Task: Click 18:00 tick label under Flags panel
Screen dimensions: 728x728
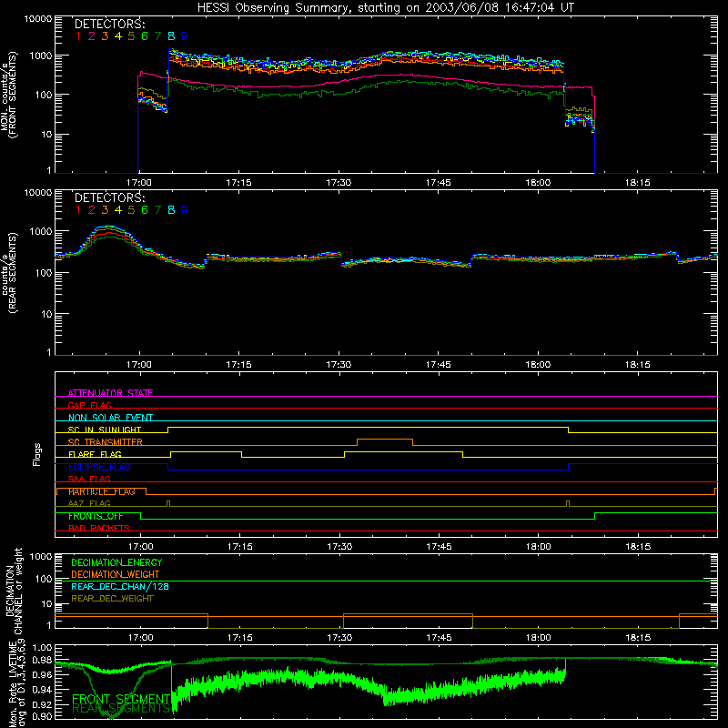Action: 539,547
